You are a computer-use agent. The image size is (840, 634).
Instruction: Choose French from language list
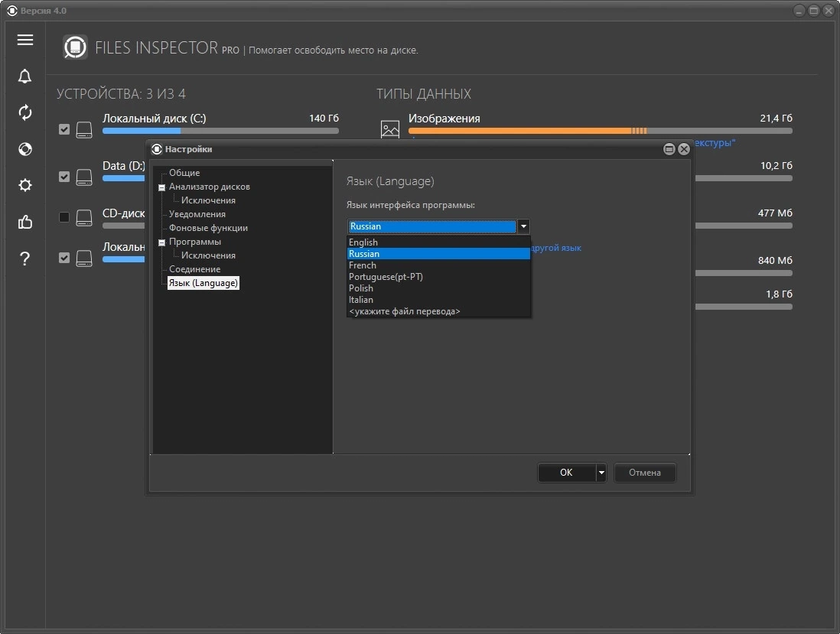[x=439, y=265]
